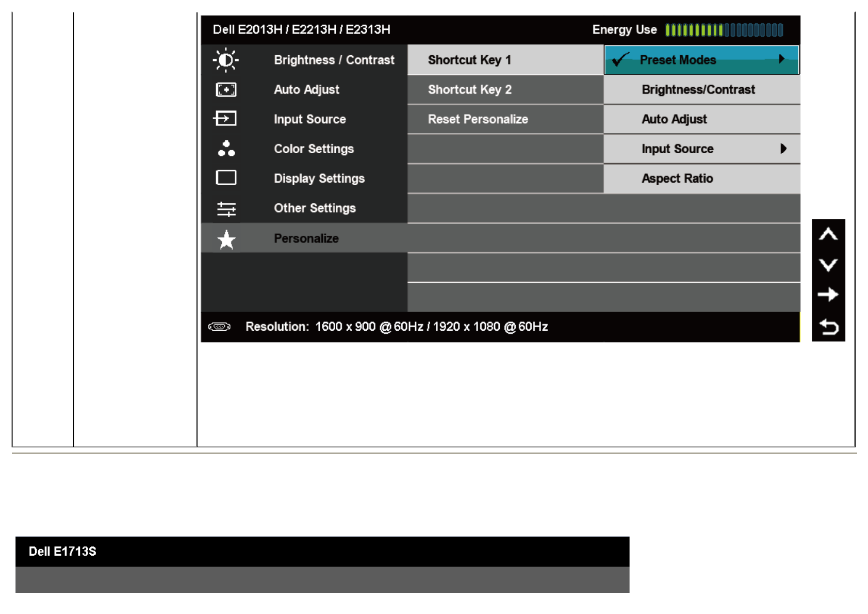Image resolution: width=868 pixels, height=614 pixels.
Task: Expand the Preset Modes submenu arrow
Action: [782, 59]
